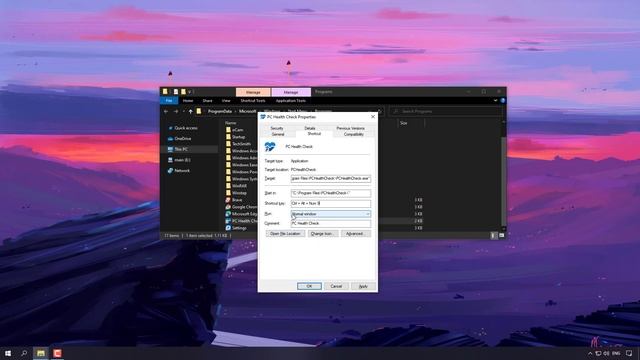The image size is (640, 360).
Task: Open the Details tab
Action: coord(310,128)
